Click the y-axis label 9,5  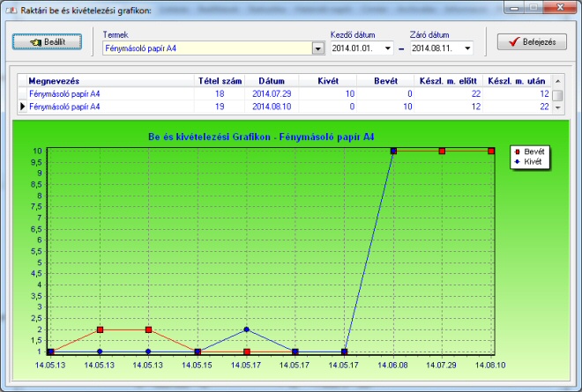[36, 162]
